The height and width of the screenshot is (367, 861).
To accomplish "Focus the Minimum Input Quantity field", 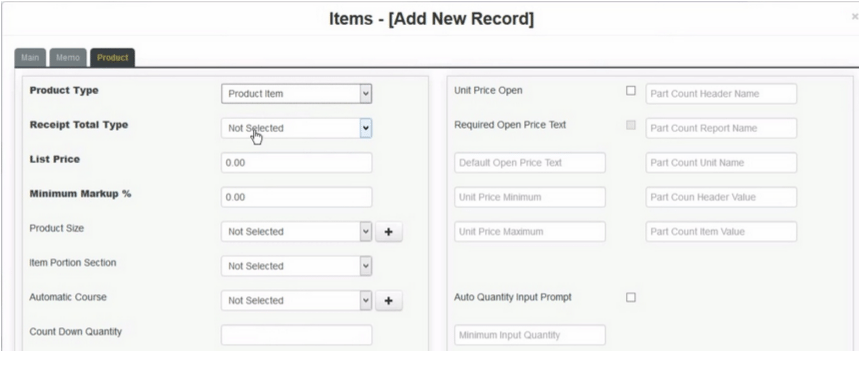I will click(x=530, y=335).
